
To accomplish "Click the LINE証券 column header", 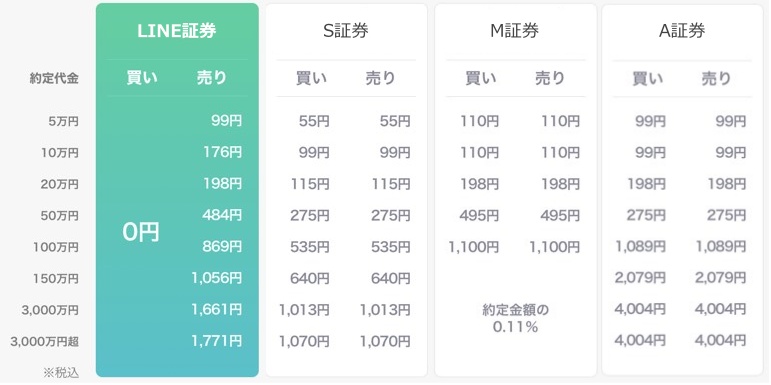I will click(177, 31).
